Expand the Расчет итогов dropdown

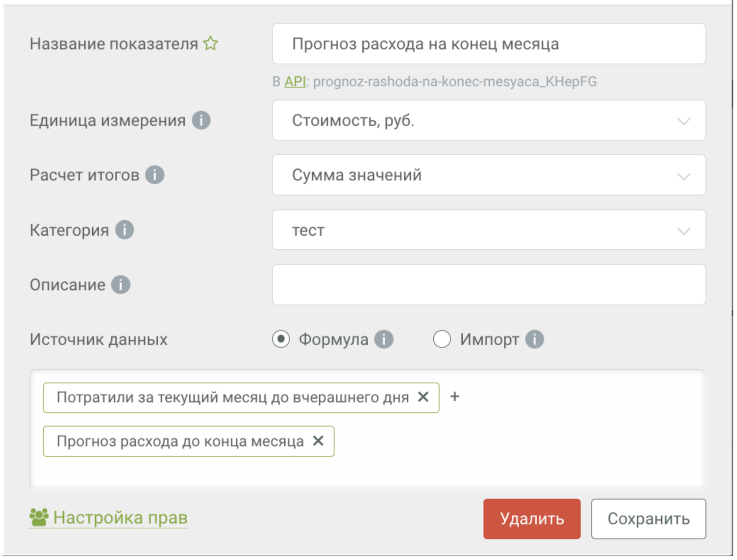[489, 175]
